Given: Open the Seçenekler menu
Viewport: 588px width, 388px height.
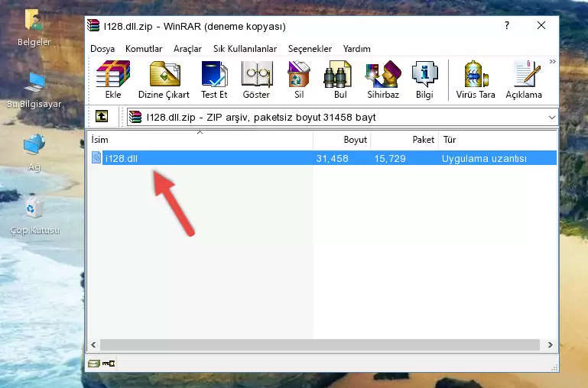Looking at the screenshot, I should 310,49.
